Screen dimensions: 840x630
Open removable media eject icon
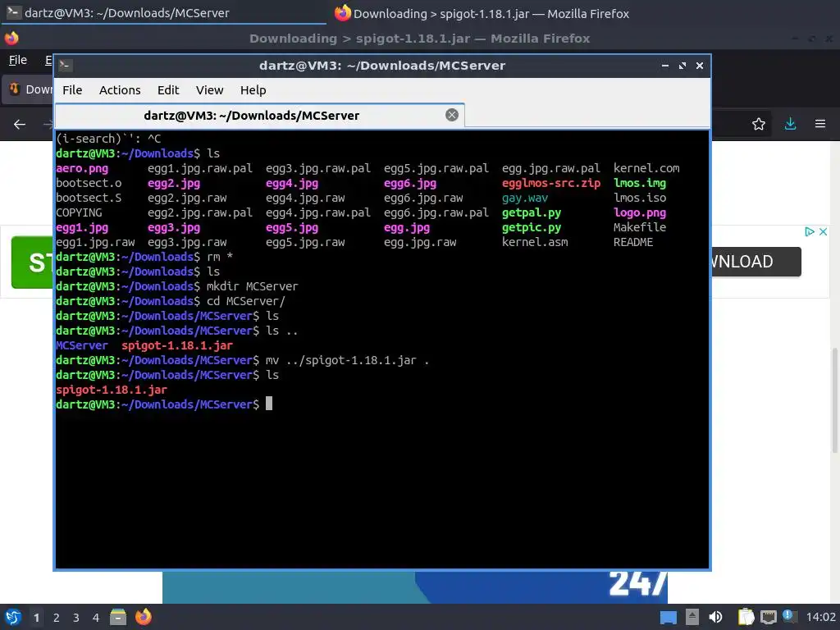(x=692, y=617)
